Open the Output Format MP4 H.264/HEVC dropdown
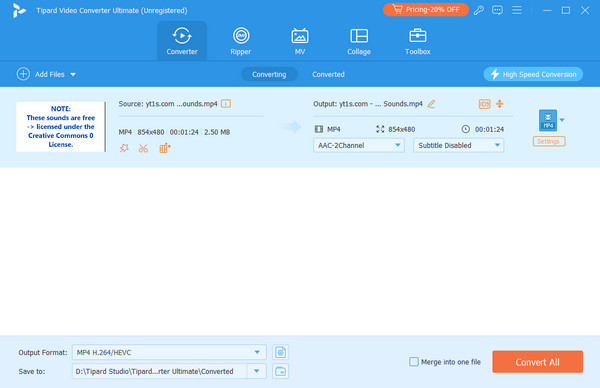The width and height of the screenshot is (600, 388). (x=169, y=352)
